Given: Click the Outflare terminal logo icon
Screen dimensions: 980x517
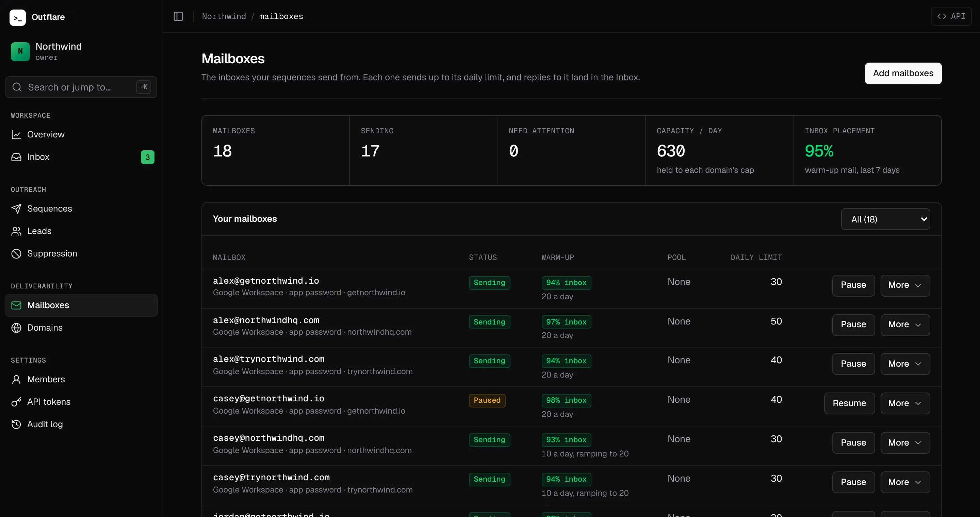Looking at the screenshot, I should coord(17,17).
